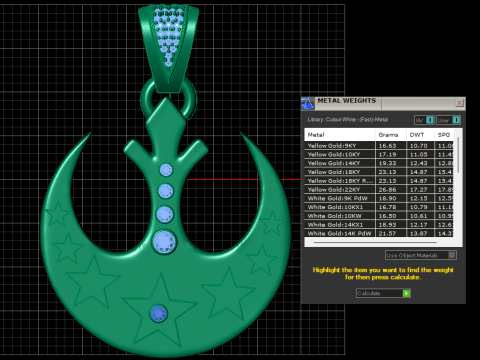
Task: Click the 12.17 DWT cell
Action: [419, 225]
